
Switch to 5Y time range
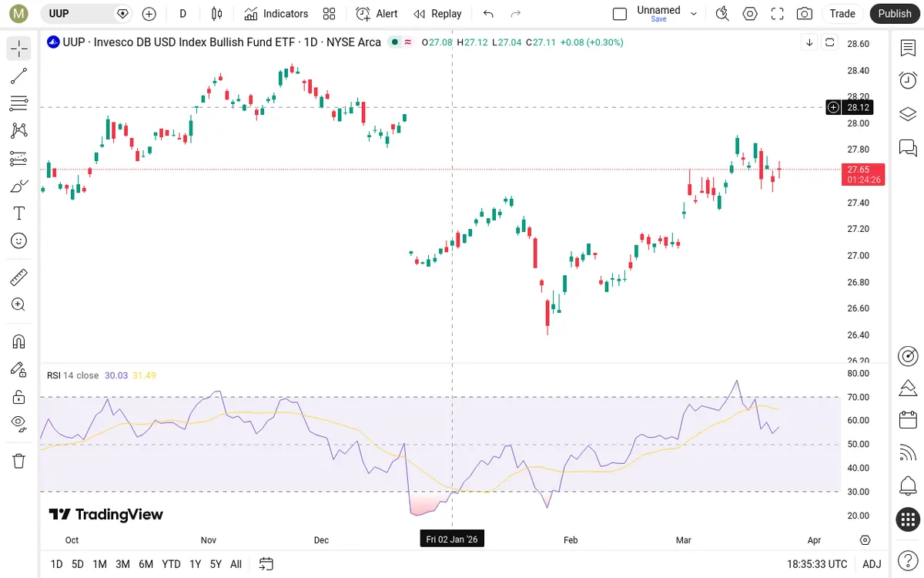click(216, 564)
